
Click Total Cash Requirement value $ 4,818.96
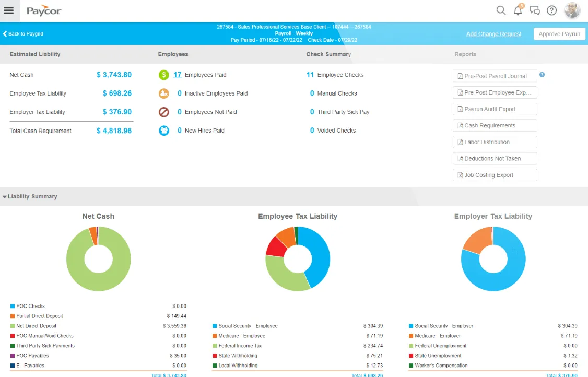tap(114, 131)
